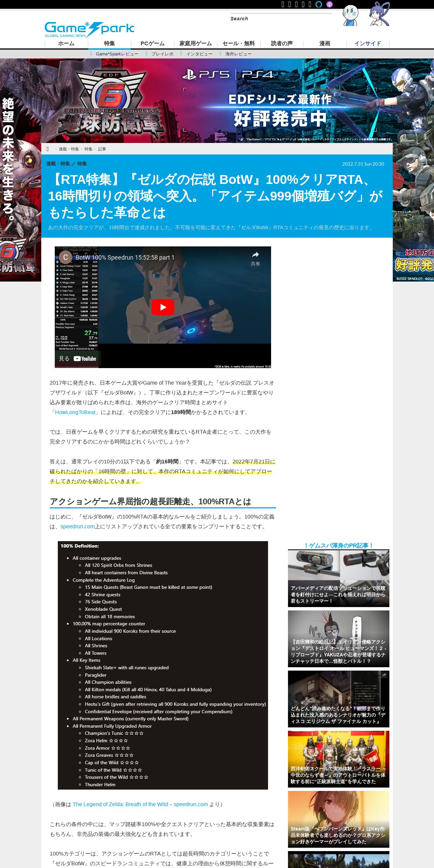Click the channel avatar 'C' on the video
Image resolution: width=434 pixels, height=868 pixels.
(66, 257)
